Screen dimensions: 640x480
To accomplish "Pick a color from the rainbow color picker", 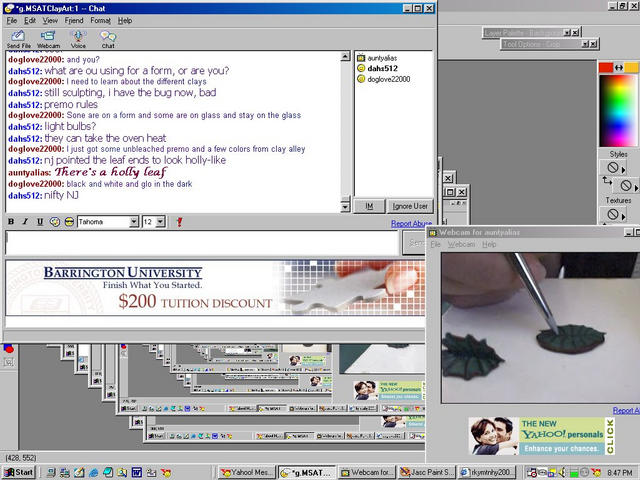I will coord(618,110).
